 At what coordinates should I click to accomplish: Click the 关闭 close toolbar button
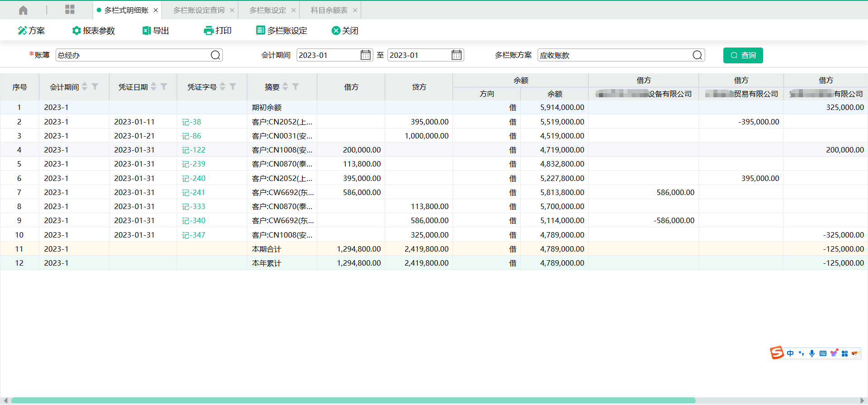point(345,31)
